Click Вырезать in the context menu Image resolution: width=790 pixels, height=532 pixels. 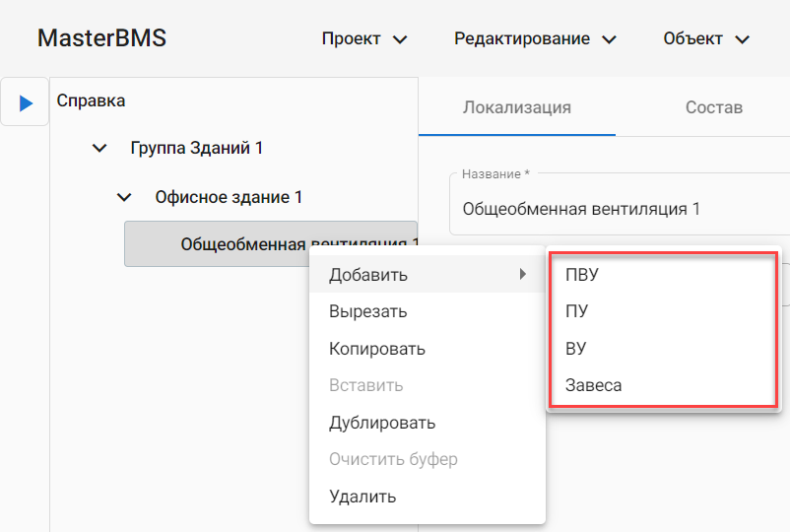point(367,311)
